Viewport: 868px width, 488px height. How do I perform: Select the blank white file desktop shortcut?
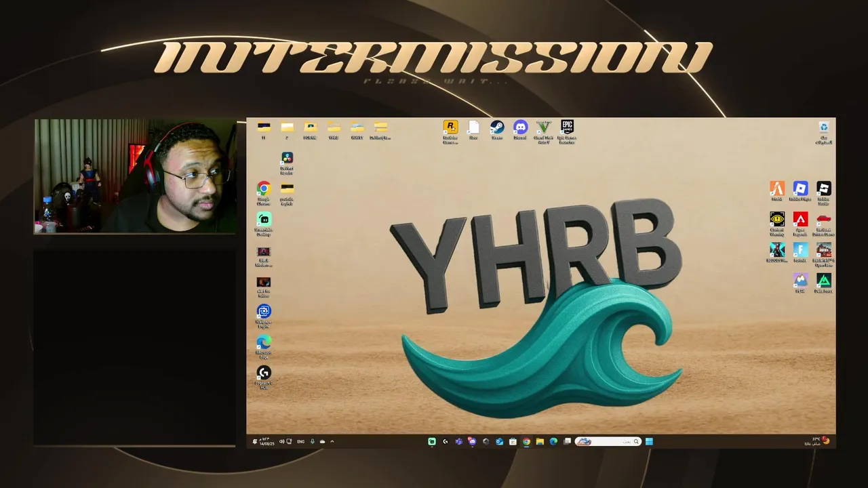(473, 130)
